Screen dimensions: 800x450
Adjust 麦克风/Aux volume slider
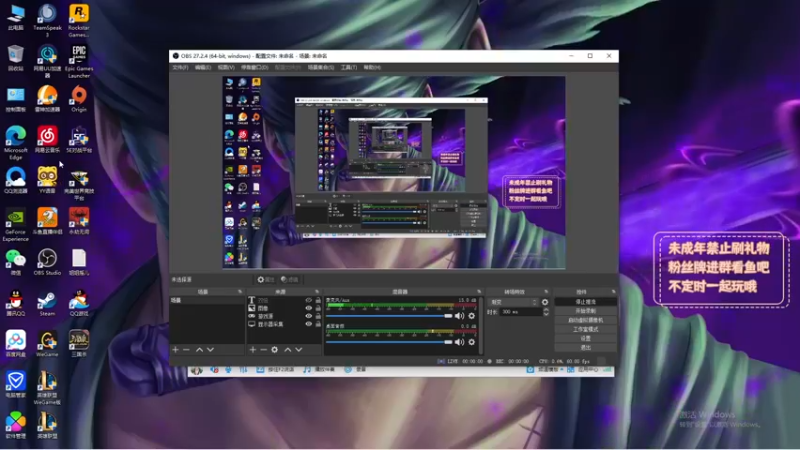(x=389, y=316)
